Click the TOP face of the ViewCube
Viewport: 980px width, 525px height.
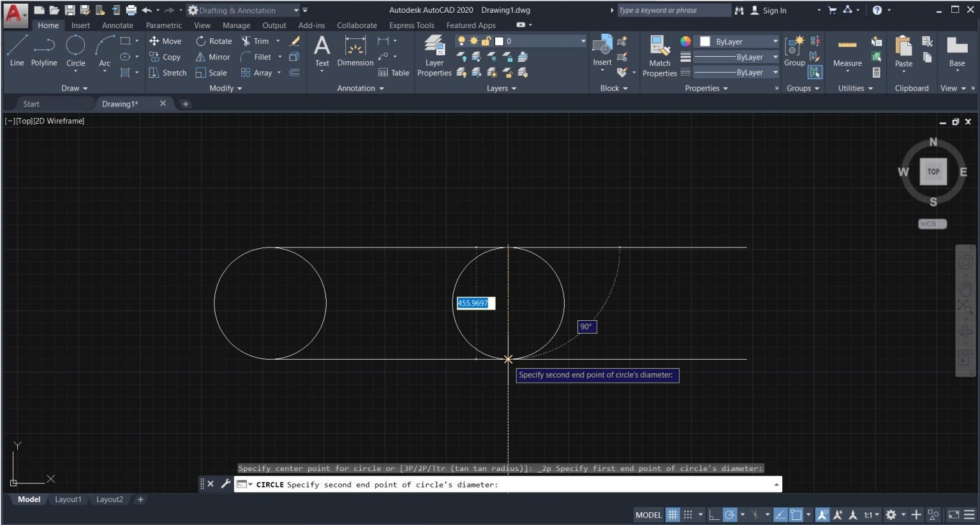[x=933, y=172]
